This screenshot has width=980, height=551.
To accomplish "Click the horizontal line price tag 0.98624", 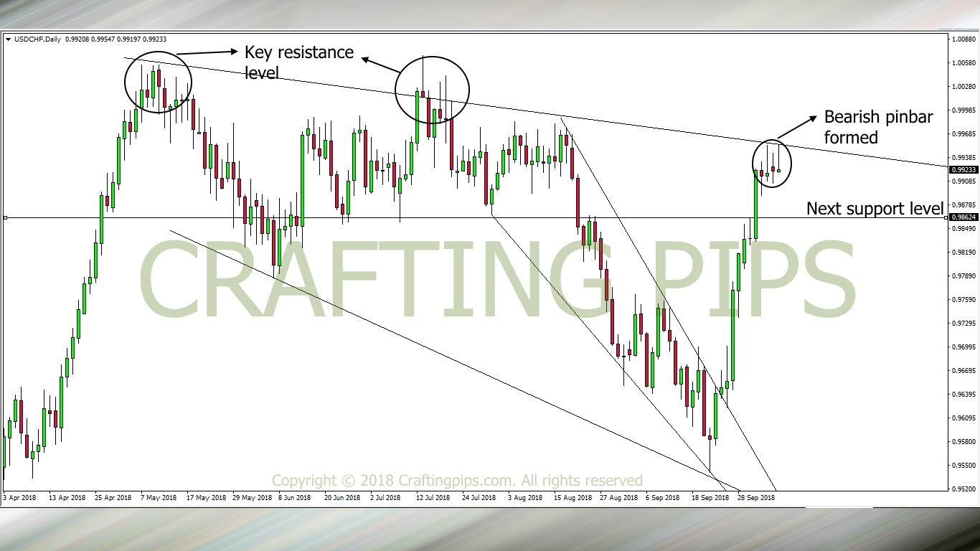I will [963, 217].
